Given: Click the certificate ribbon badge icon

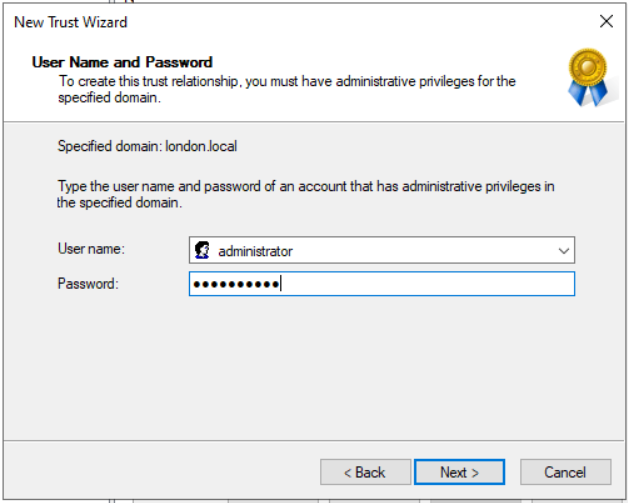Looking at the screenshot, I should 587,77.
